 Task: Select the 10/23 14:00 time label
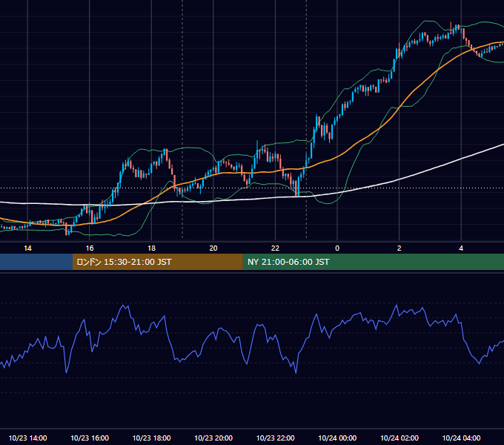(x=27, y=438)
